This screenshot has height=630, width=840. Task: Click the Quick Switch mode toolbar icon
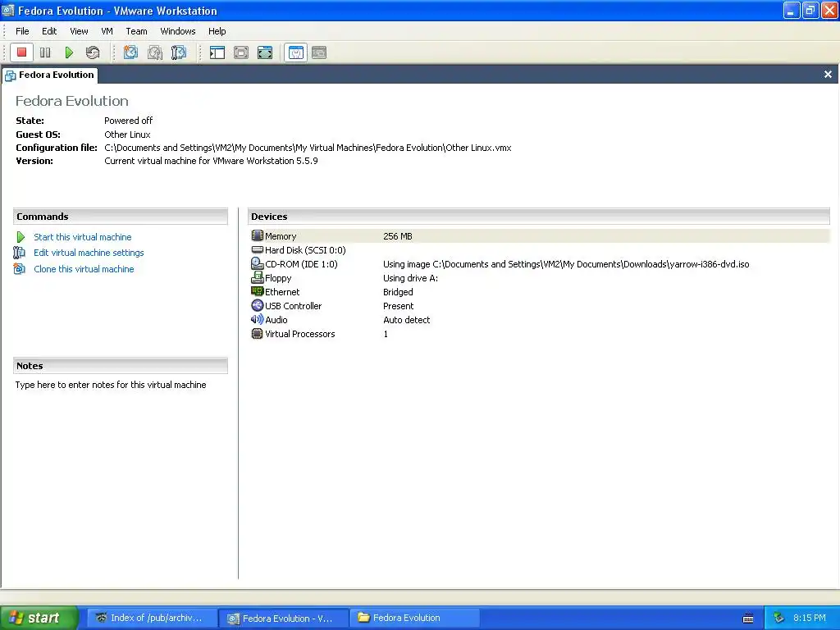coord(241,52)
